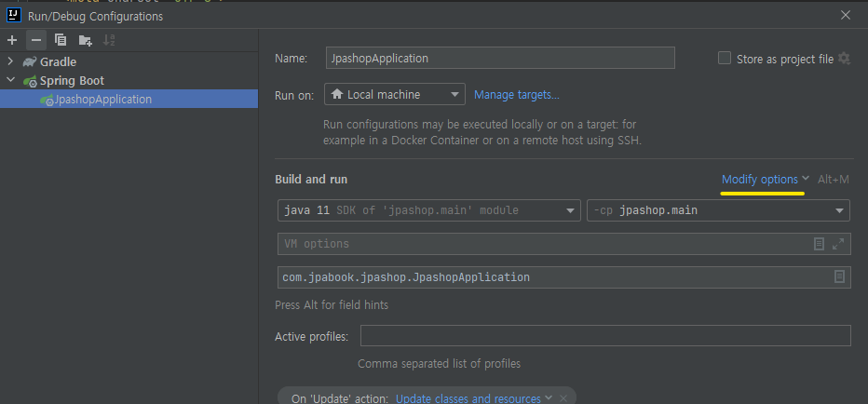Open the Manage targets link
868x404 pixels.
pos(517,95)
